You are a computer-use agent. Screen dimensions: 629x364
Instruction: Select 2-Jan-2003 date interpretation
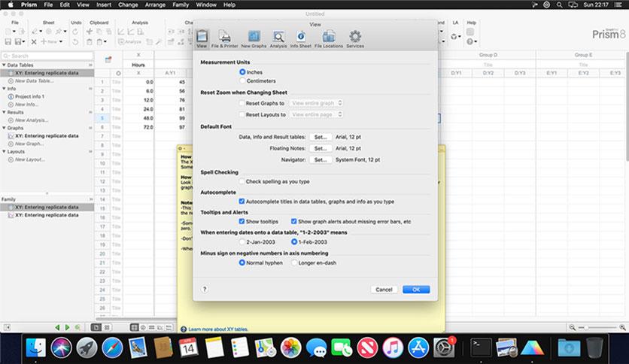242,241
